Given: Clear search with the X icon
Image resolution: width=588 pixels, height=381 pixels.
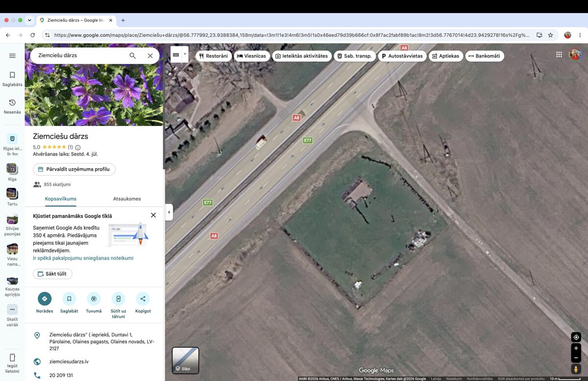Looking at the screenshot, I should coord(150,56).
